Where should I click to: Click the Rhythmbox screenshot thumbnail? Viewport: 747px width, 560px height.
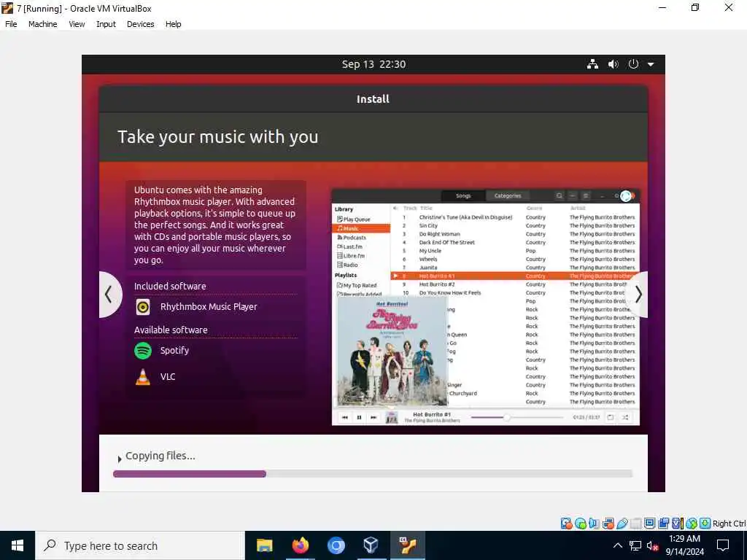point(485,307)
